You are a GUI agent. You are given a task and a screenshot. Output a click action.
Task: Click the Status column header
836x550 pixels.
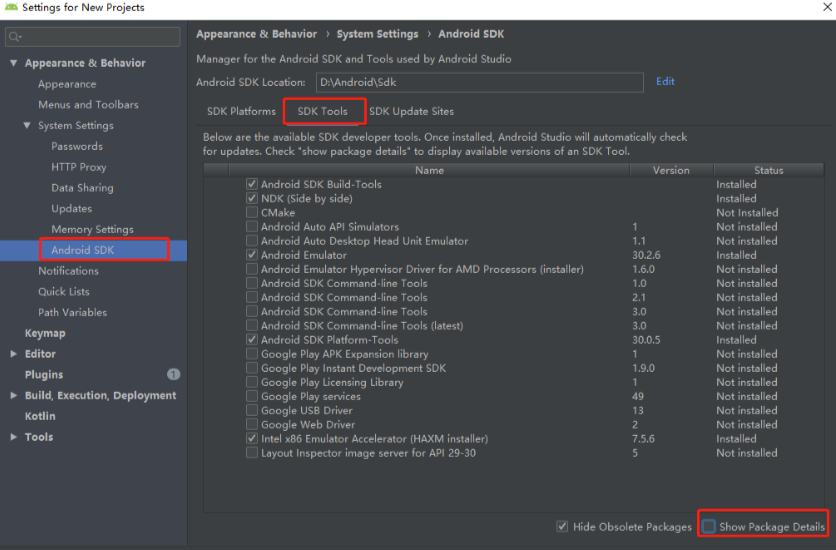(x=768, y=170)
